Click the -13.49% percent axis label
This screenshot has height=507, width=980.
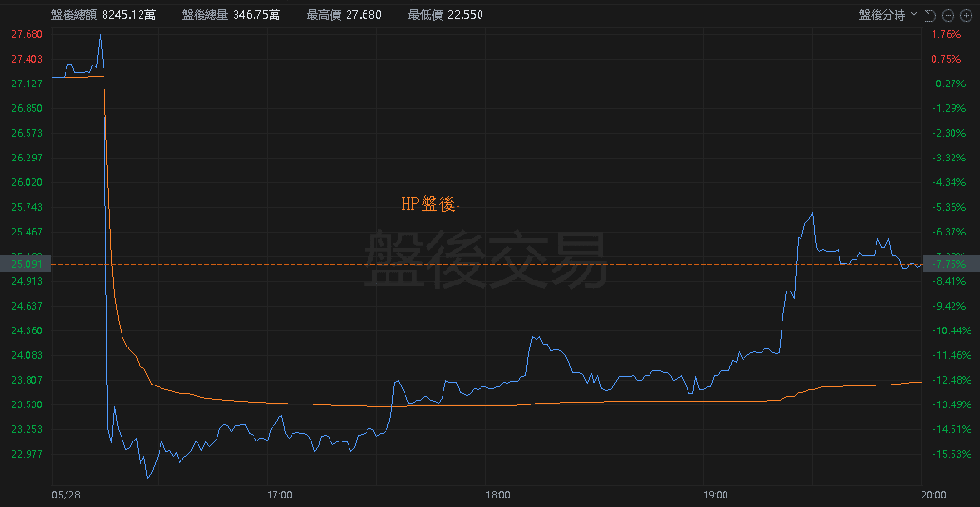[x=950, y=404]
